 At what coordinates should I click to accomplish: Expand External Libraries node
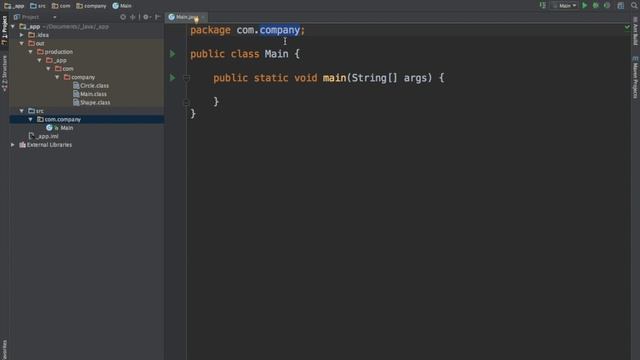[x=13, y=145]
